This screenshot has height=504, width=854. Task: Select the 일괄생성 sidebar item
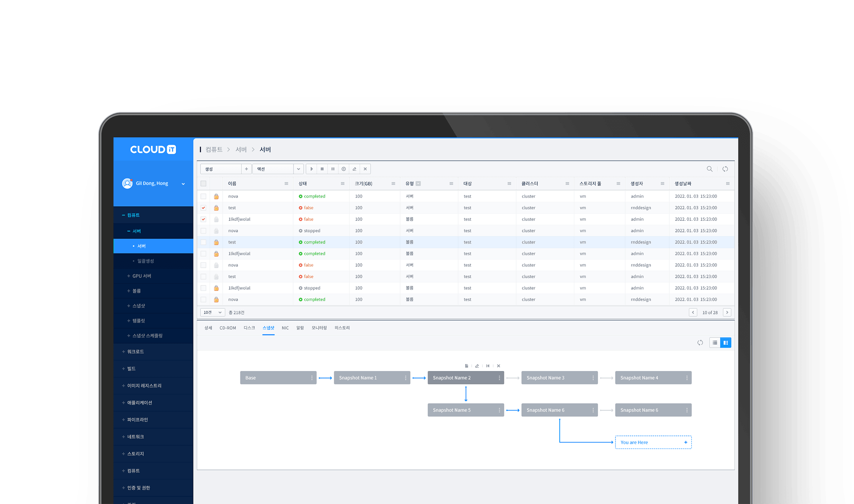pos(145,261)
